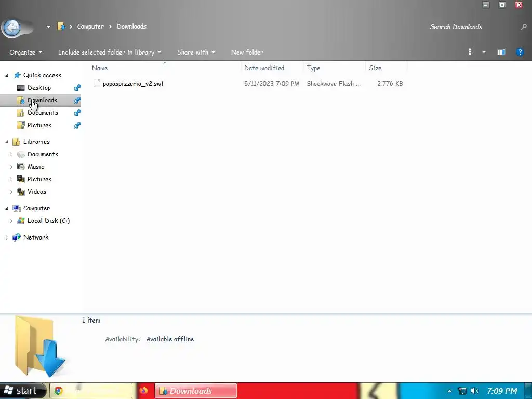Open Quick access in the sidebar
The image size is (532, 399).
click(x=42, y=75)
